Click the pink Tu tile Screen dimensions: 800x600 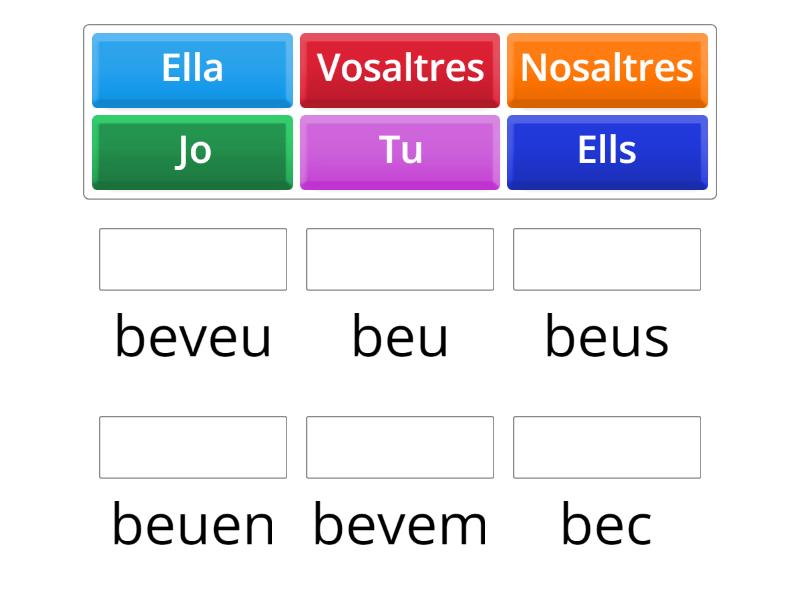pos(400,151)
